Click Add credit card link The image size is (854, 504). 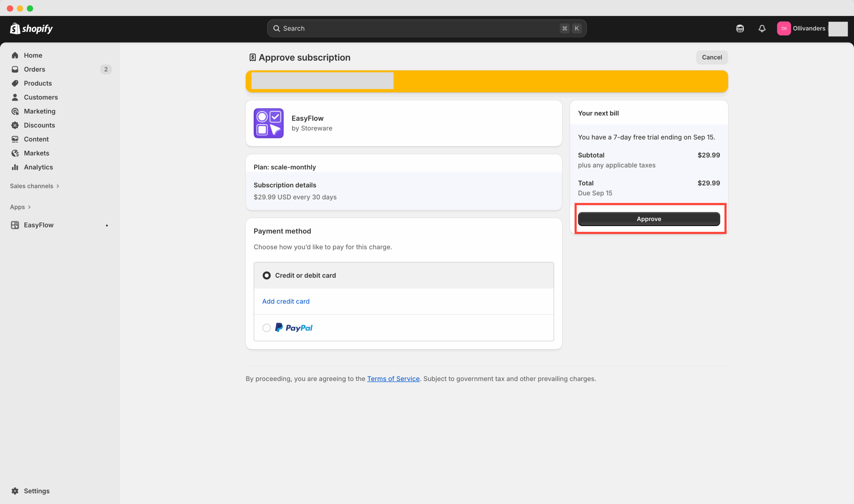pyautogui.click(x=286, y=301)
